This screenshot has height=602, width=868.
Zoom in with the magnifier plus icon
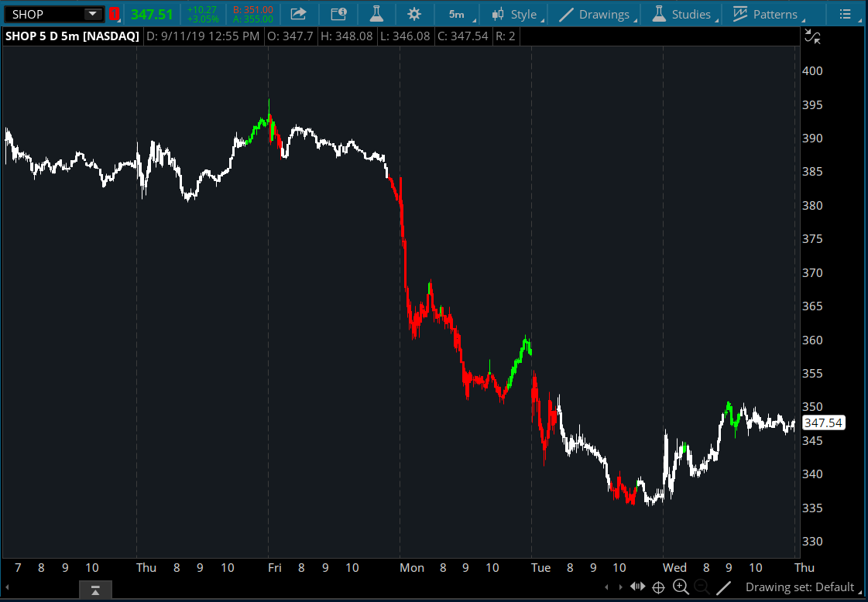681,587
